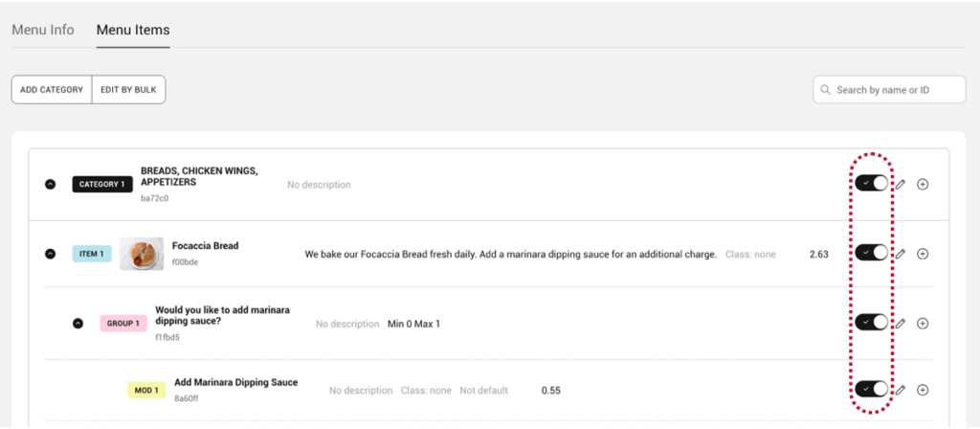Click the plus icon in the Mod 1 row
The height and width of the screenshot is (429, 980).
click(923, 390)
